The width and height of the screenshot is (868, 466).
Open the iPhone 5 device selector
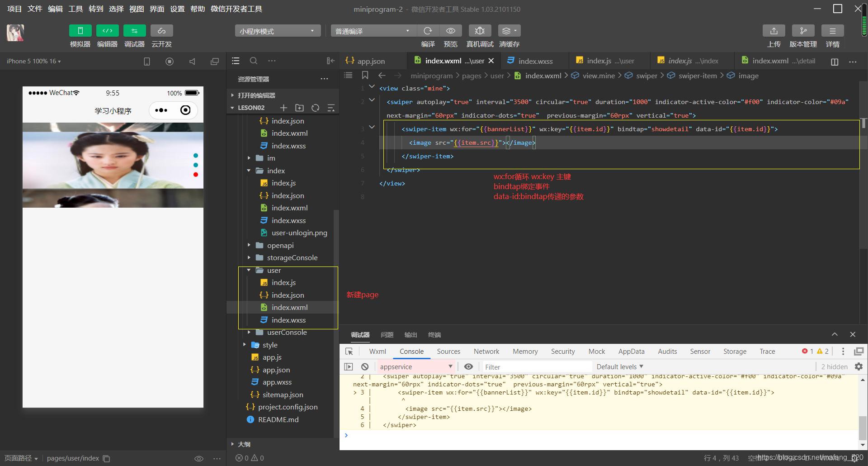pos(34,61)
